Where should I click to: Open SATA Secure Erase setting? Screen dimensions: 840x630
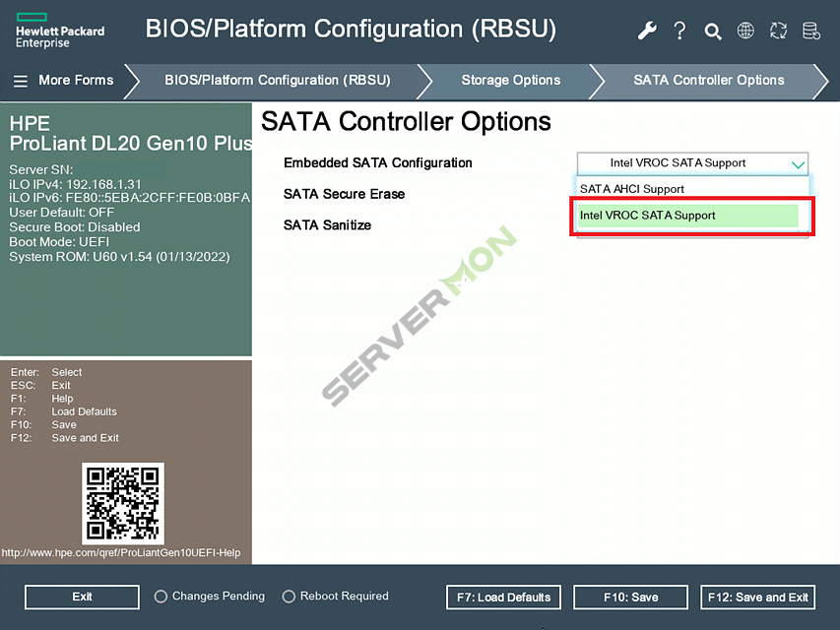(x=344, y=194)
